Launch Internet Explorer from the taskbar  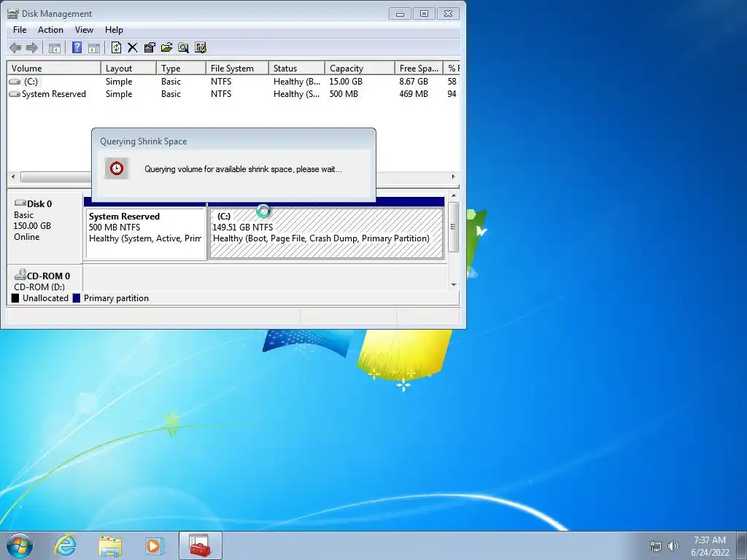(x=65, y=545)
